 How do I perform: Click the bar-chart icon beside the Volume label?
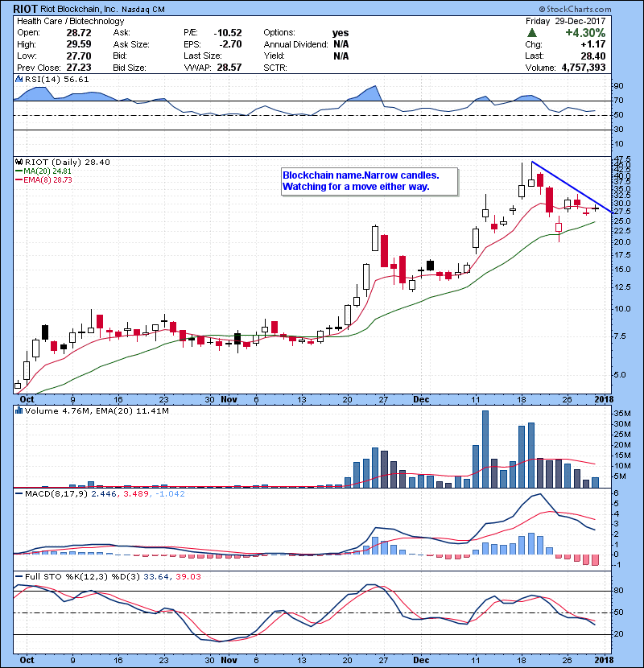click(x=19, y=410)
